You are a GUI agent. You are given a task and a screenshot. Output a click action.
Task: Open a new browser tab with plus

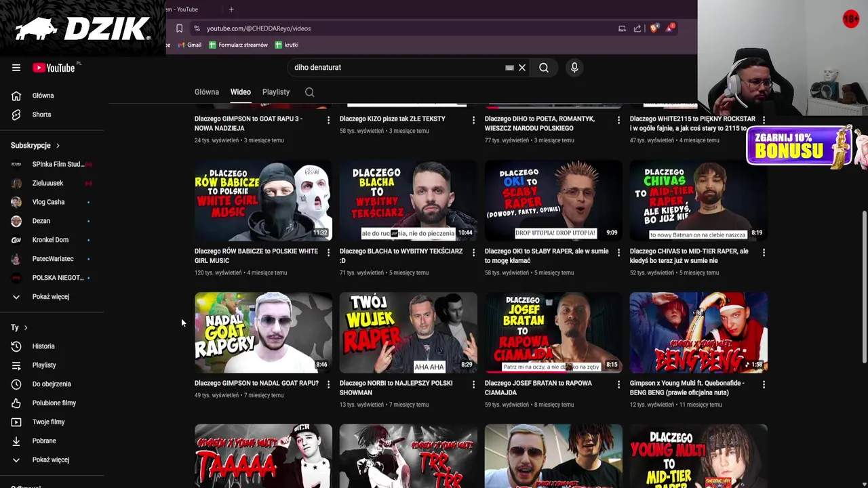tap(231, 9)
